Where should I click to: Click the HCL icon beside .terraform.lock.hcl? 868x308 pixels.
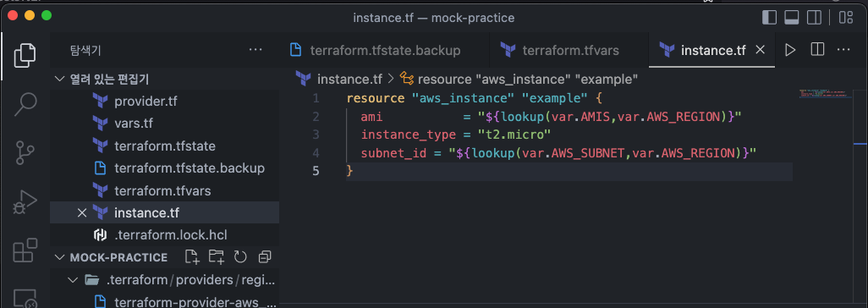(100, 235)
